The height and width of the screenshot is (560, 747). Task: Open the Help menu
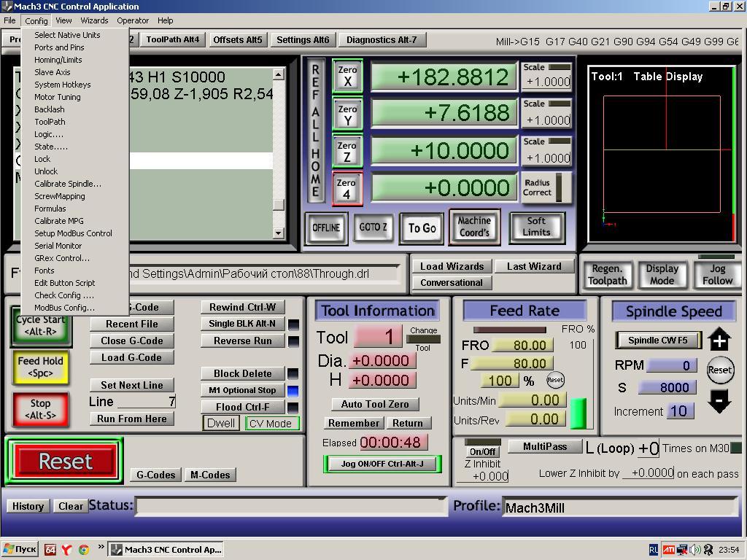[166, 20]
